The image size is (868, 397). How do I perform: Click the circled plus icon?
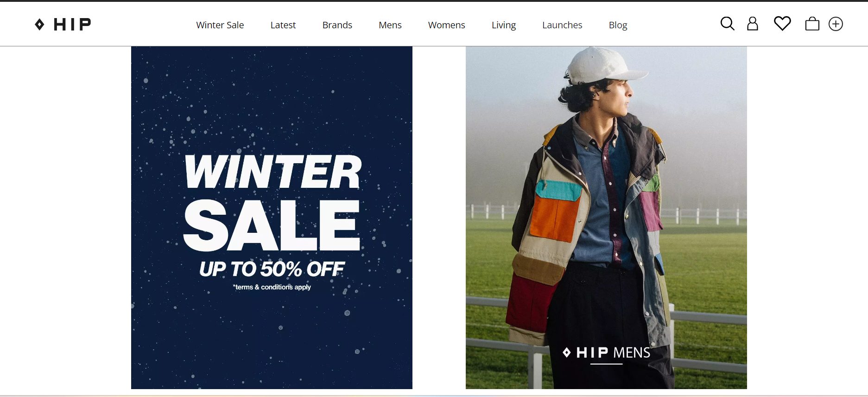coord(836,24)
